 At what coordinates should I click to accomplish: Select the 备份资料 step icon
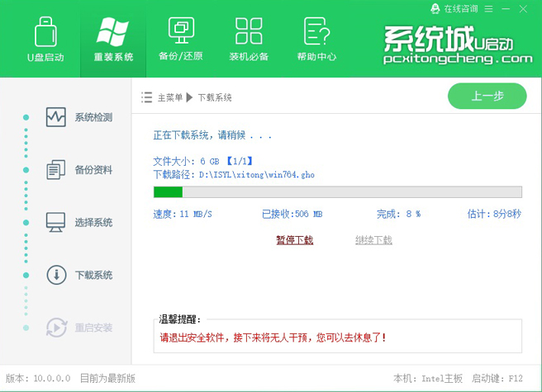click(x=56, y=170)
